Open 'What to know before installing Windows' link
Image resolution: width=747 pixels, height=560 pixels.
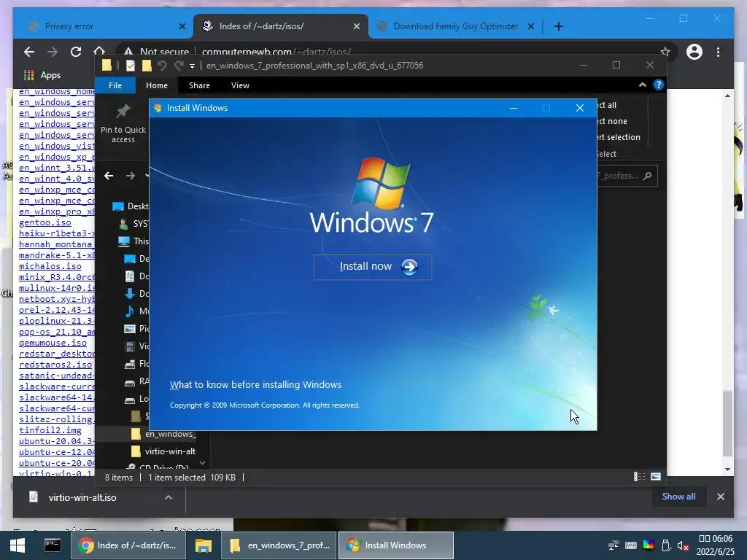coord(255,385)
